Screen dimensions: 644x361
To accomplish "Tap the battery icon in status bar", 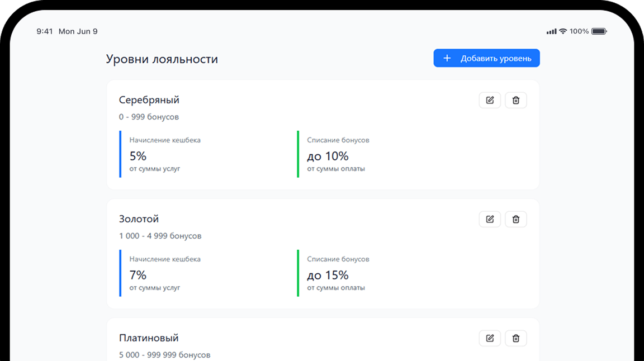I will coord(599,31).
